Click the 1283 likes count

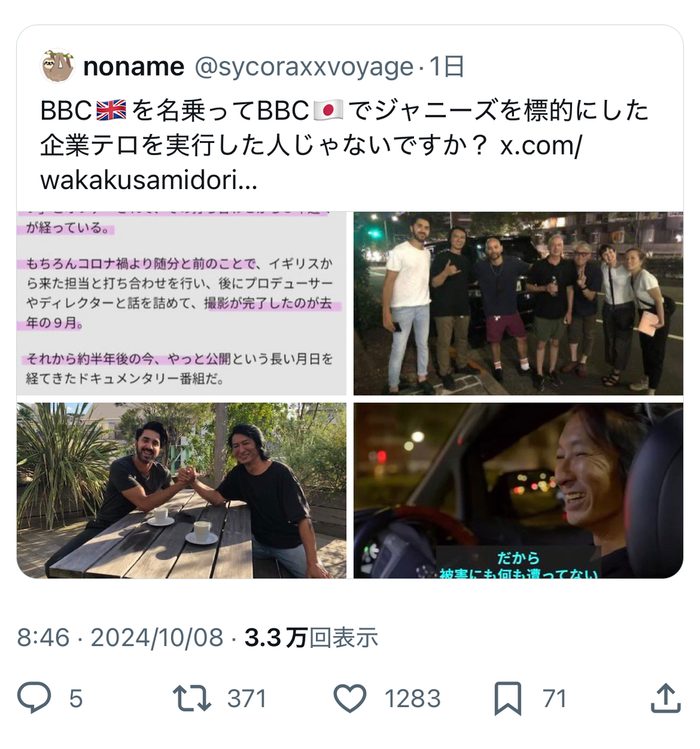(x=412, y=698)
